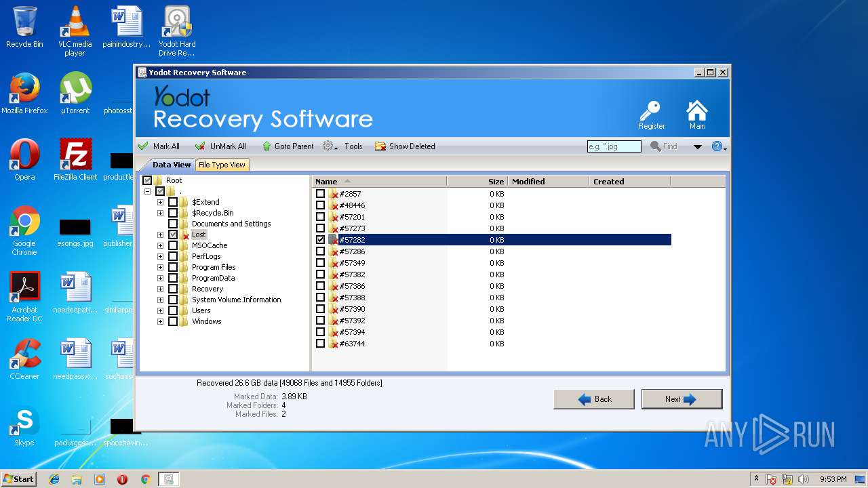Image resolution: width=868 pixels, height=488 pixels.
Task: Sort by Name column header
Action: (379, 181)
